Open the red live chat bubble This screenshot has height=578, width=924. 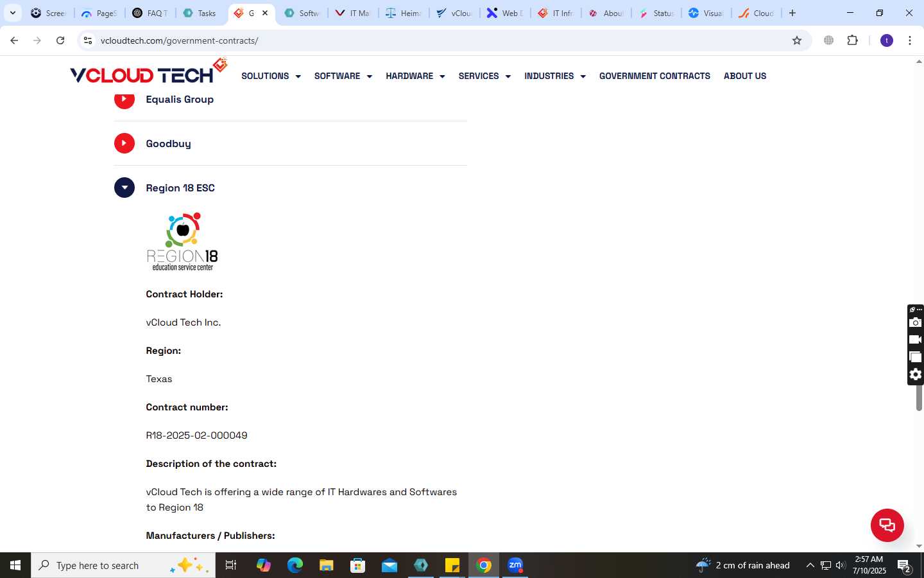[x=887, y=525]
